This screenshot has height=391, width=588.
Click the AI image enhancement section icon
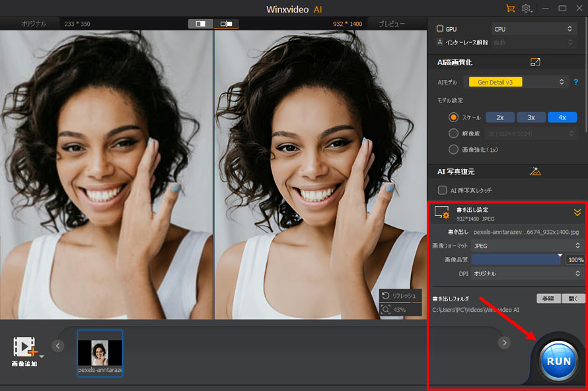[x=535, y=62]
